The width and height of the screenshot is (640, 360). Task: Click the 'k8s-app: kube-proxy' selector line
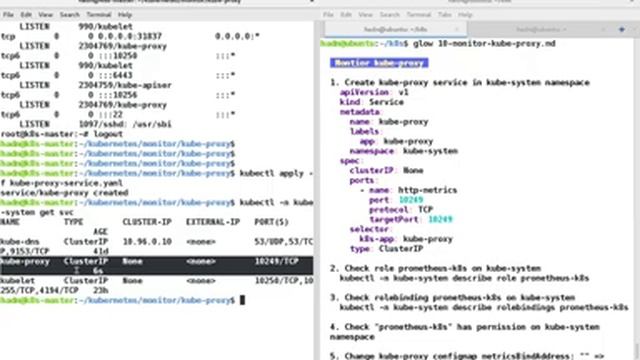[x=406, y=239]
